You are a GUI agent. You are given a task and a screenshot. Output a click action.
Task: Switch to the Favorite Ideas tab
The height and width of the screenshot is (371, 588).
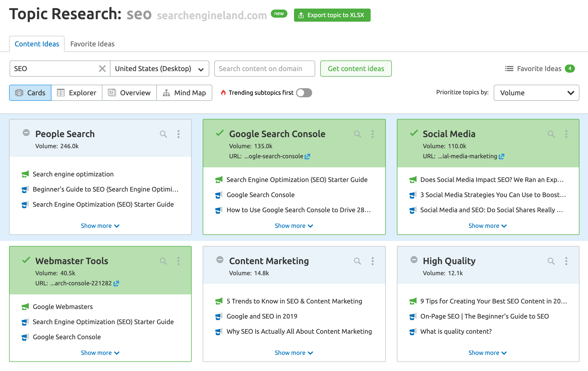coord(92,44)
